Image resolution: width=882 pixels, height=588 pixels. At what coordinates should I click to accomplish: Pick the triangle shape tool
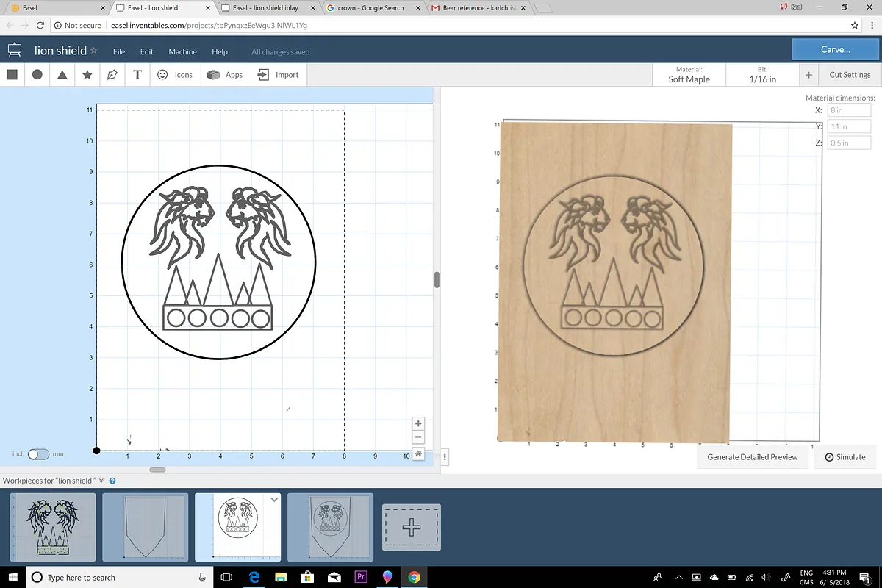click(62, 74)
